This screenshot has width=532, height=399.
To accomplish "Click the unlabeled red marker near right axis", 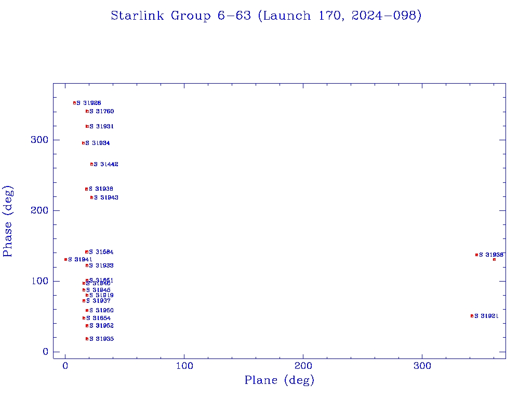I will click(495, 260).
